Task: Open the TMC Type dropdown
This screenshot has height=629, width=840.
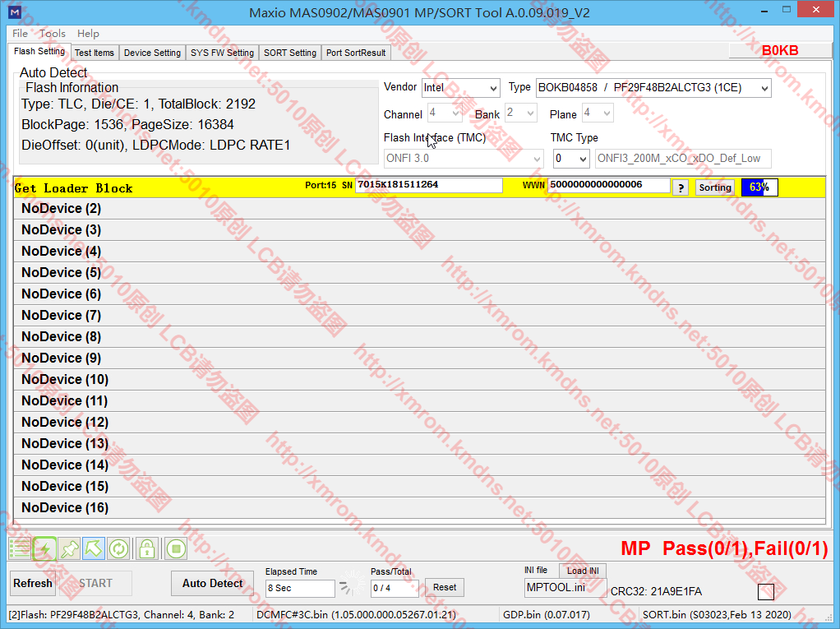Action: pyautogui.click(x=571, y=158)
